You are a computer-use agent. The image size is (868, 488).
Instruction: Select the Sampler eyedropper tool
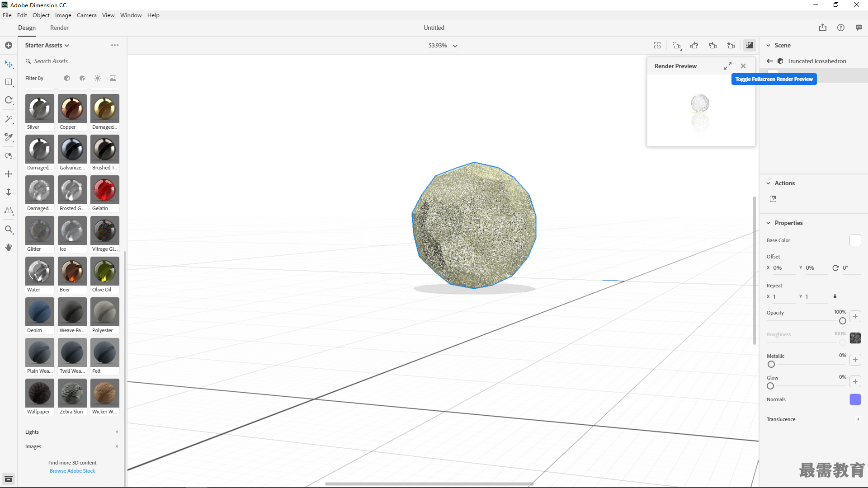[x=9, y=137]
